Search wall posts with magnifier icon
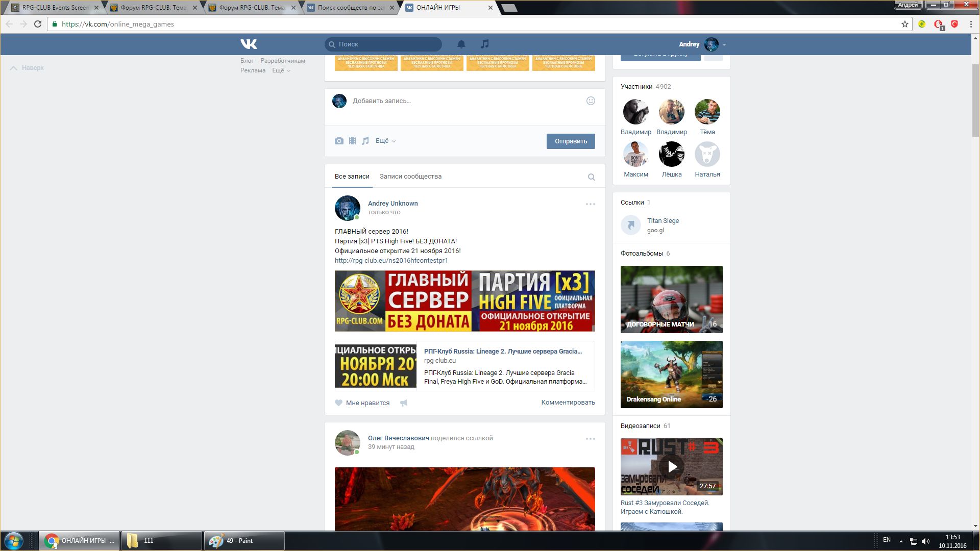This screenshot has width=980, height=551. coord(591,177)
